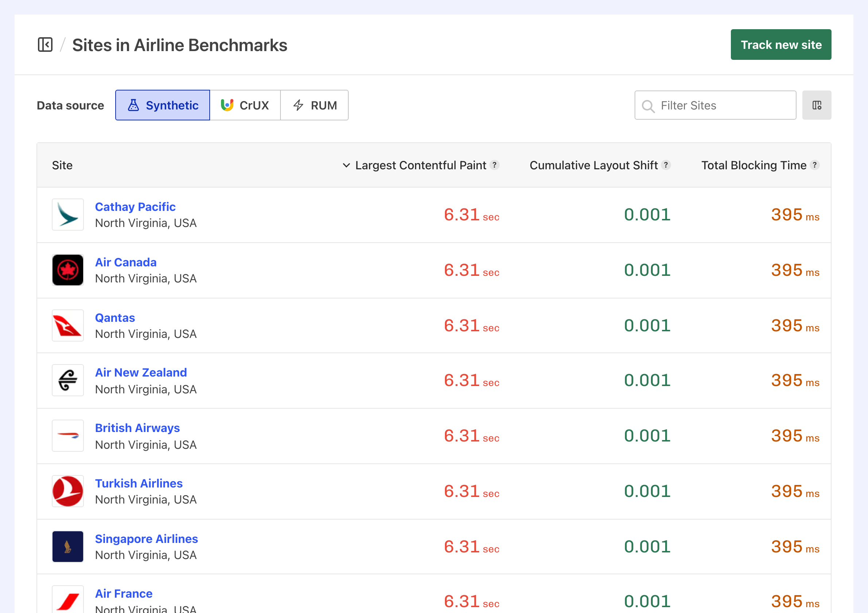868x613 pixels.
Task: Click the Chrome icon next to CrUX
Action: click(x=228, y=105)
